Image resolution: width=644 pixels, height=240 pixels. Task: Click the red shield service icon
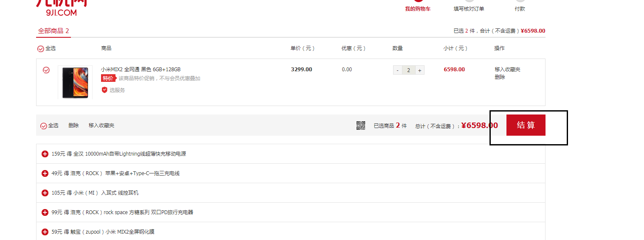pos(104,90)
